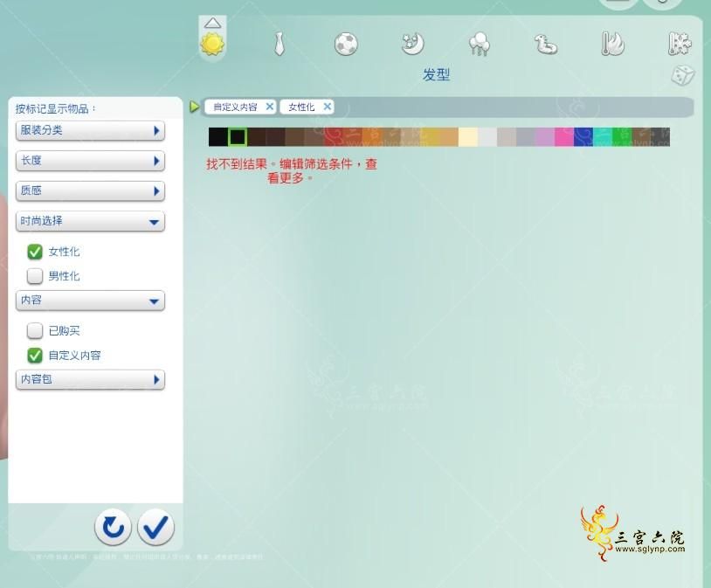The image size is (711, 588).
Task: Click the dice randomize icon
Action: click(x=682, y=75)
